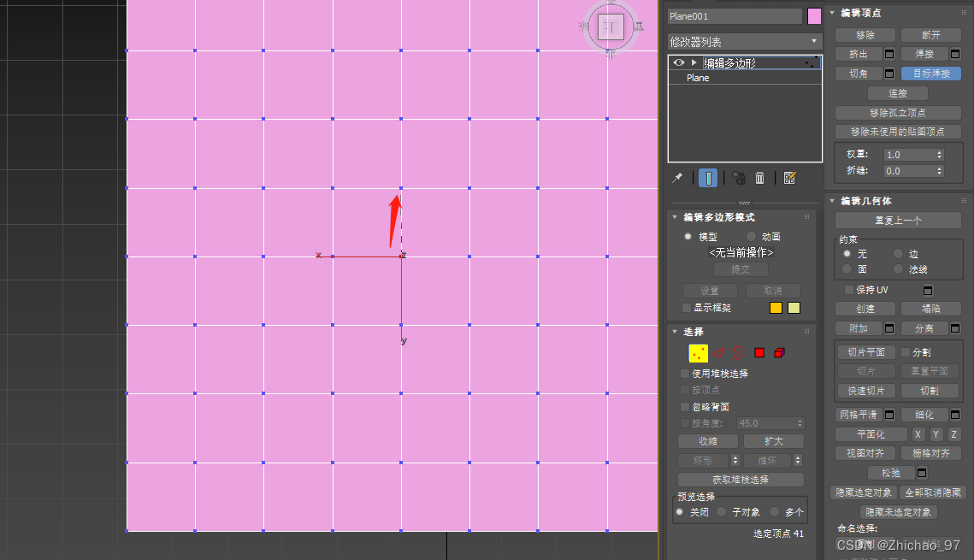This screenshot has height=560, width=974.
Task: Click the ViewCube top face
Action: click(611, 27)
